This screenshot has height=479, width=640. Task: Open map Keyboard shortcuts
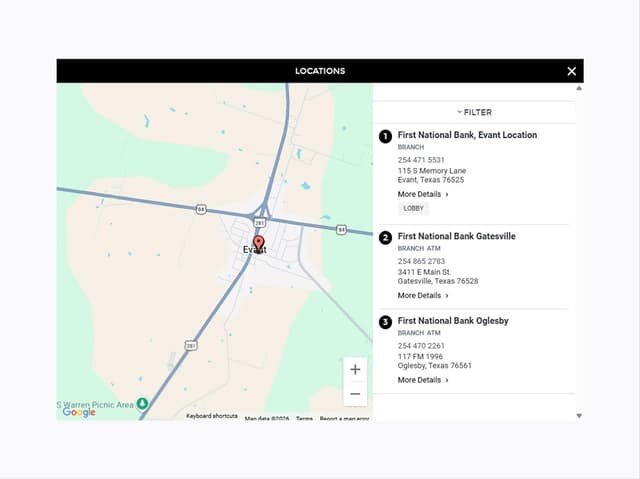coord(212,416)
